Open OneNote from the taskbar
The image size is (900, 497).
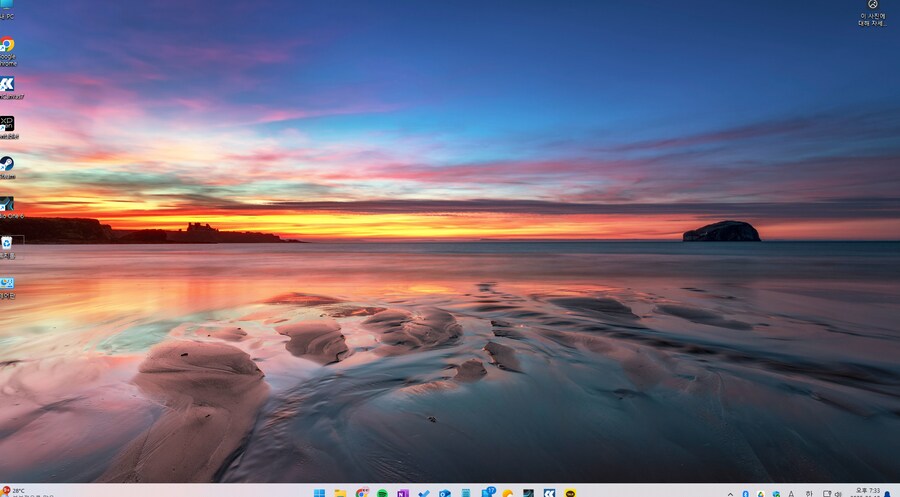(x=403, y=493)
